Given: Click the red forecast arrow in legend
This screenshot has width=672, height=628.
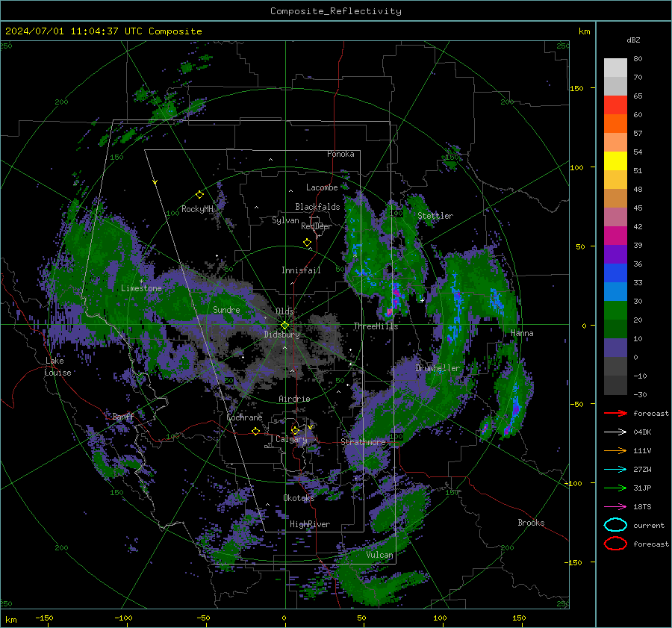Looking at the screenshot, I should 615,413.
